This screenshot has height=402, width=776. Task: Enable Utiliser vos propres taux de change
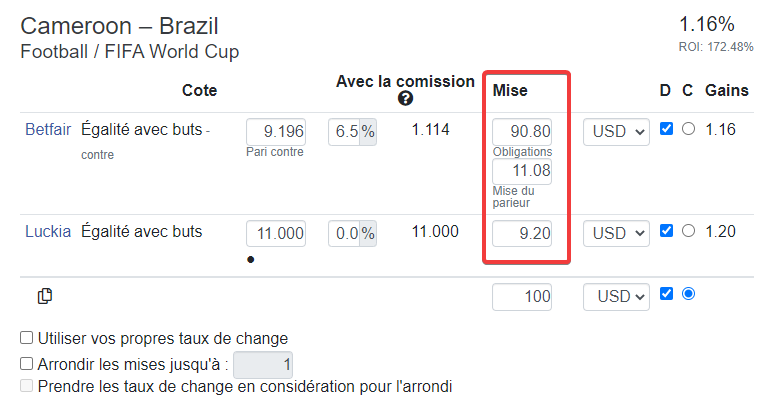26,338
